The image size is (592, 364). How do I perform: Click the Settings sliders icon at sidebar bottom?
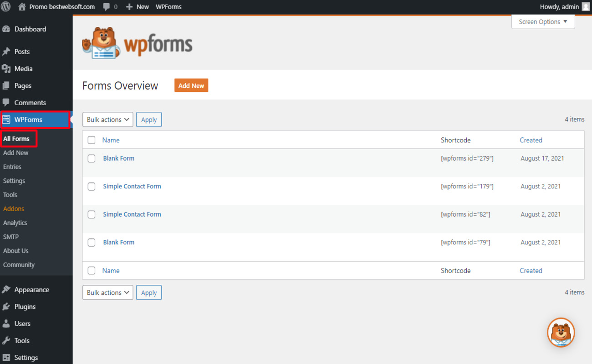[6, 358]
